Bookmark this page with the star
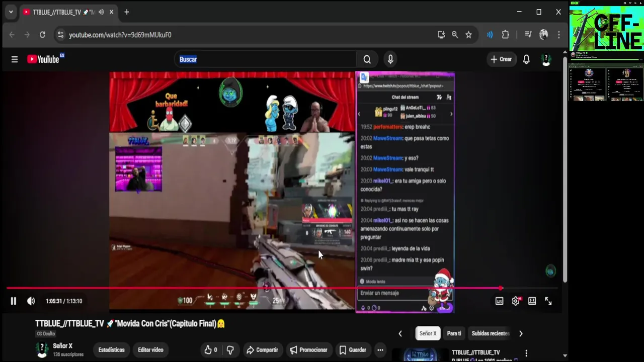Screen dimensions: 644x362 pos(468,35)
